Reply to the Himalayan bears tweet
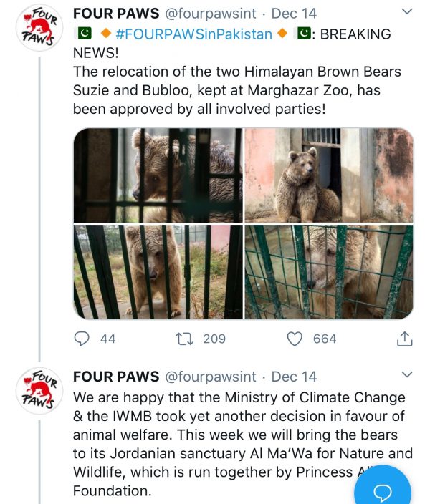This screenshot has width=430, height=504. coord(83,339)
